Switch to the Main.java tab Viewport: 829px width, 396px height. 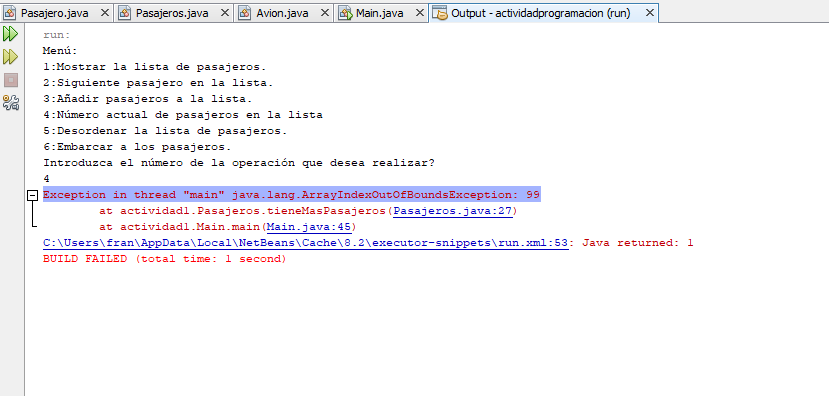coord(380,13)
